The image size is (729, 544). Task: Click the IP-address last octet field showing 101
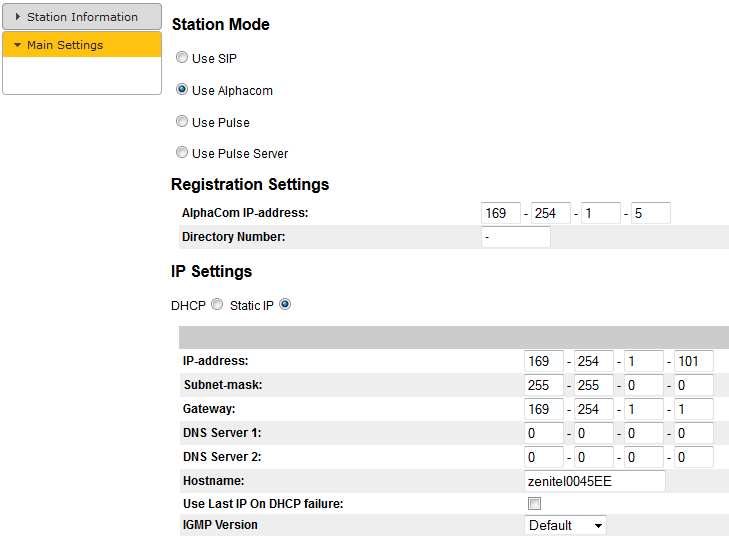point(693,361)
